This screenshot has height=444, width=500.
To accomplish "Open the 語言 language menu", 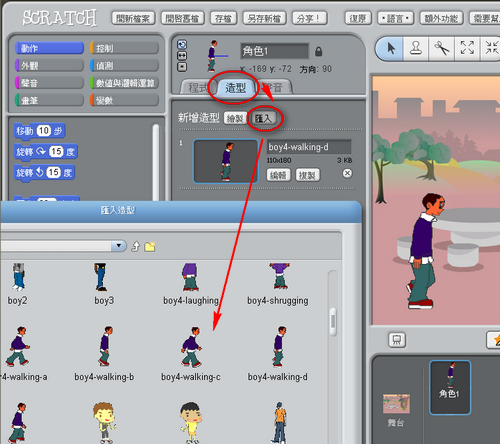I will [x=395, y=19].
